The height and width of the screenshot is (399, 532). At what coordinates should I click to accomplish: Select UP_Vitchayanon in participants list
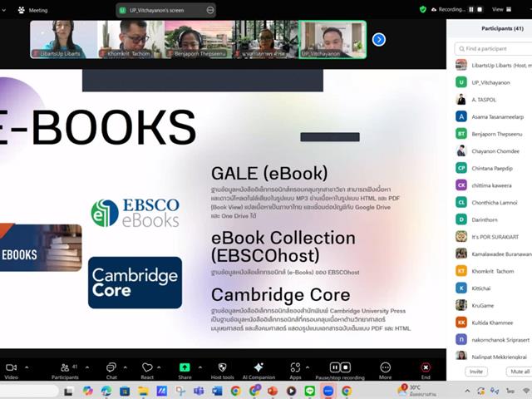click(494, 82)
